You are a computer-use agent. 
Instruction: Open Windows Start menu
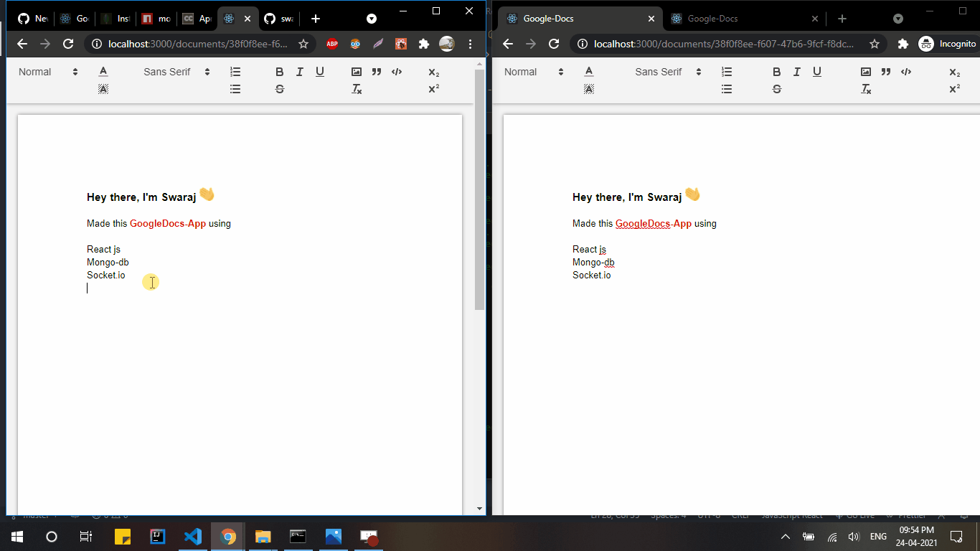click(x=17, y=536)
